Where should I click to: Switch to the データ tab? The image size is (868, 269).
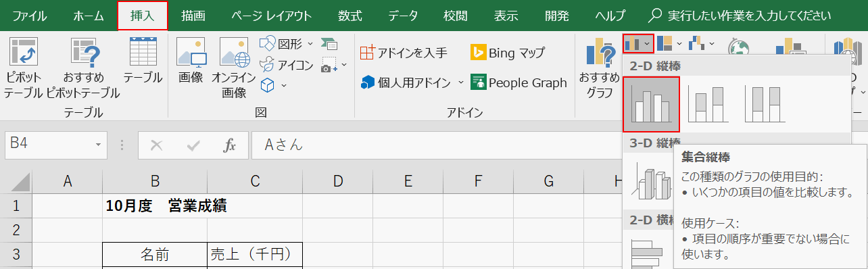point(404,16)
